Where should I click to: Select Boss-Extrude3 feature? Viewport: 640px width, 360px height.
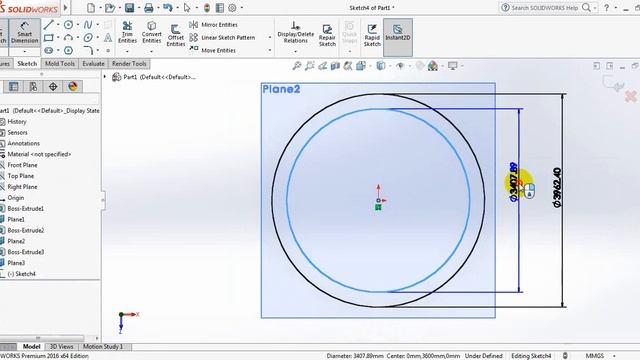click(25, 252)
